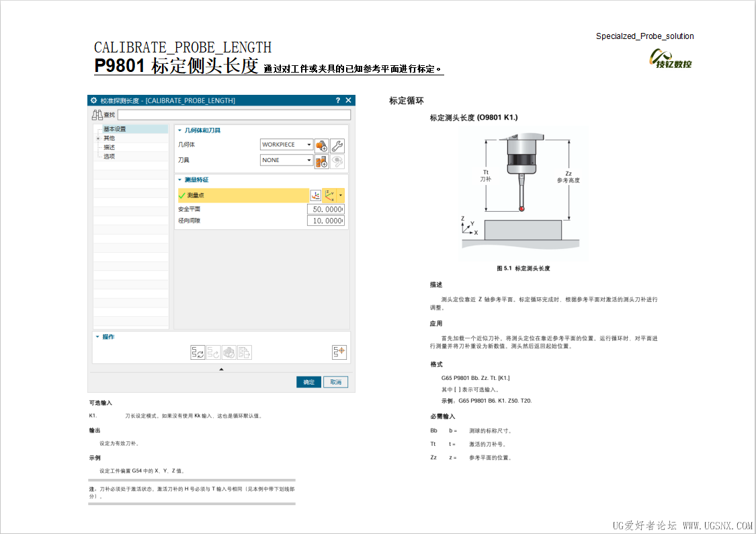Click the Verify toolpath icon under 操作
756x534 pixels.
(229, 352)
